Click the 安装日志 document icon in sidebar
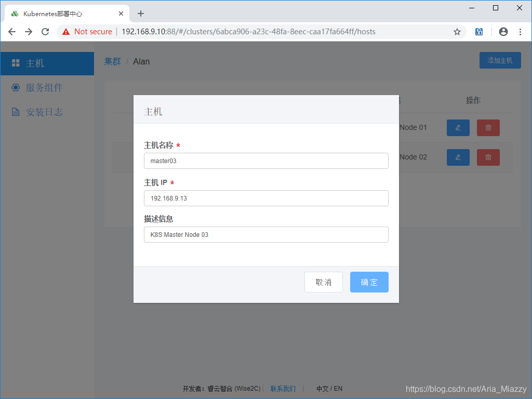The height and width of the screenshot is (399, 532). (16, 112)
